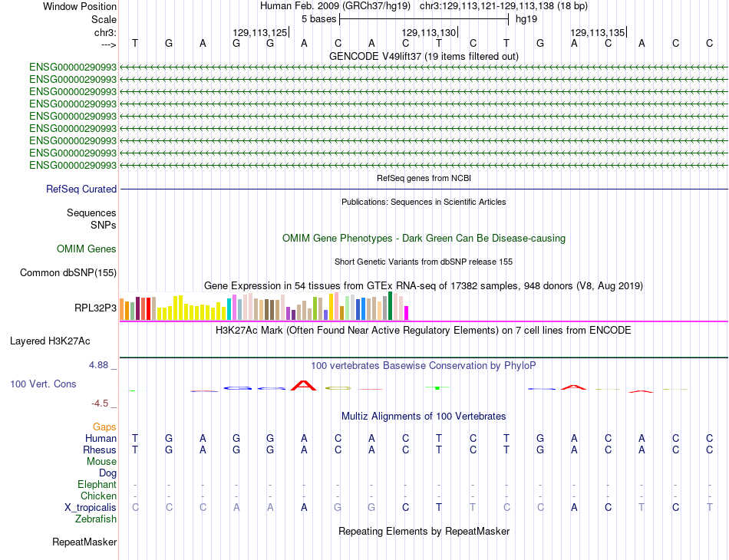Screen dimensions: 729x560
Task: Click the top ENSG00000290993 transcript label
Action: point(73,68)
